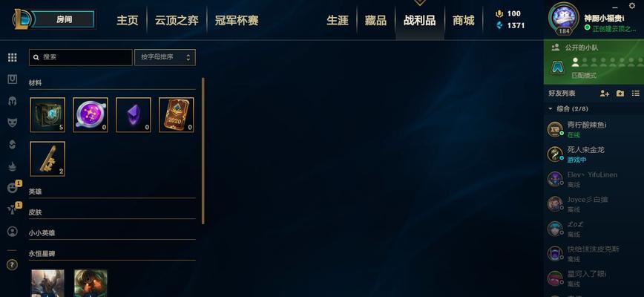This screenshot has height=297, width=644.
Task: Click the loot list vertical scrollbar
Action: pos(203,151)
